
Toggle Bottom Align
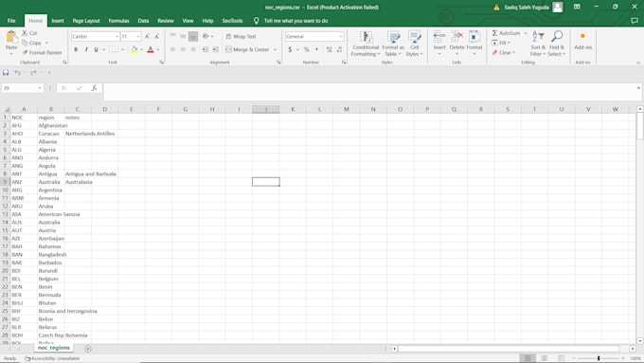[x=193, y=37]
